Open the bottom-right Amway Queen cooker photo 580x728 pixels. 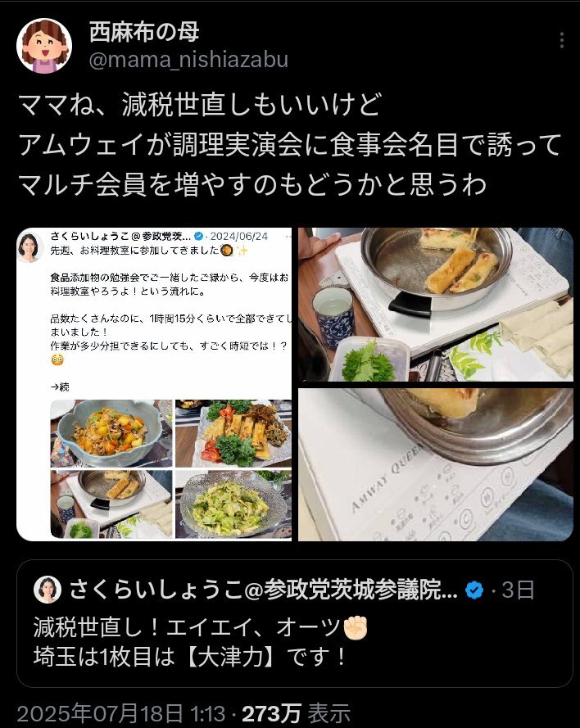point(436,465)
